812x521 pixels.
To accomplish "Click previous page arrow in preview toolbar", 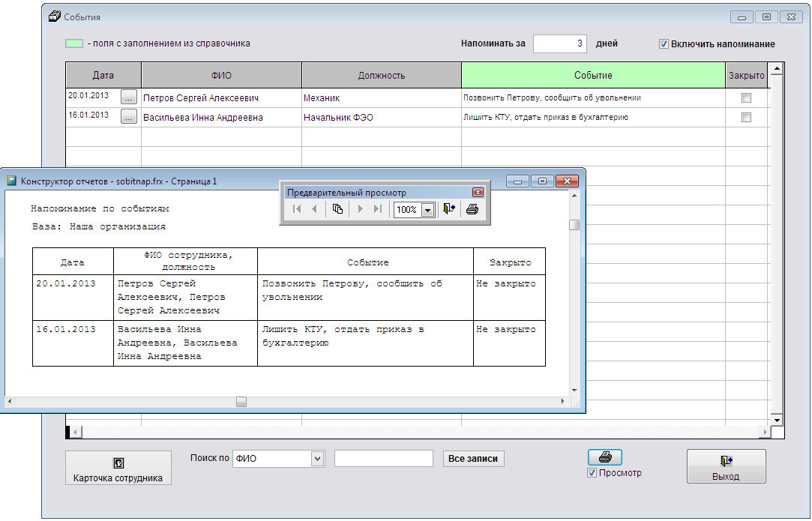I will click(314, 210).
